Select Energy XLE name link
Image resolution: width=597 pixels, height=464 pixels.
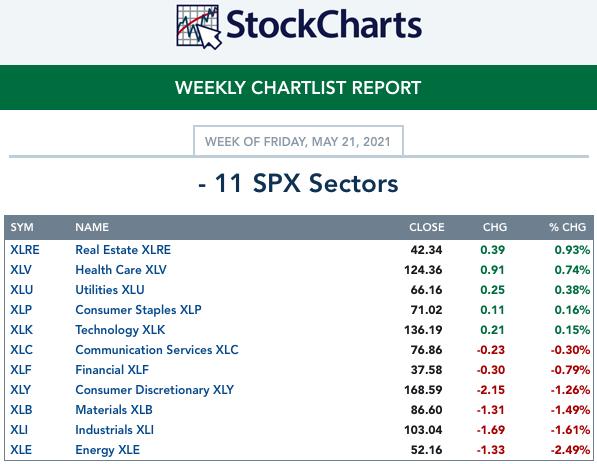pos(108,450)
